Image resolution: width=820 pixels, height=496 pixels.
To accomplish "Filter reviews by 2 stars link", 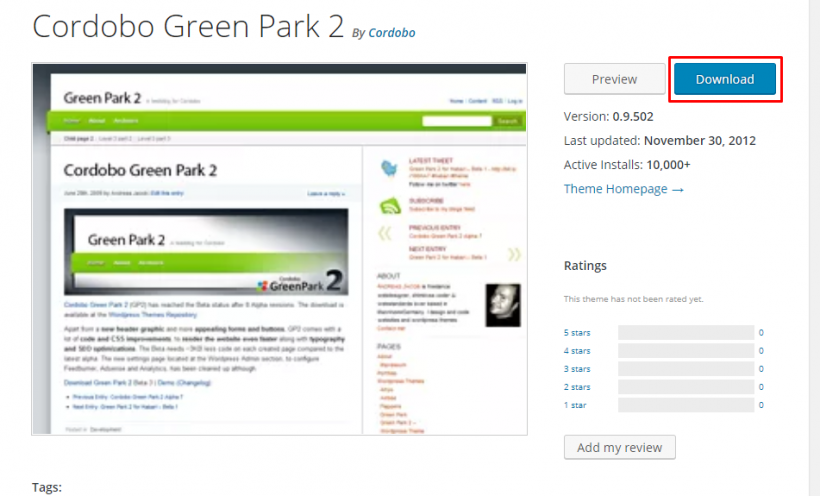I will tap(577, 387).
